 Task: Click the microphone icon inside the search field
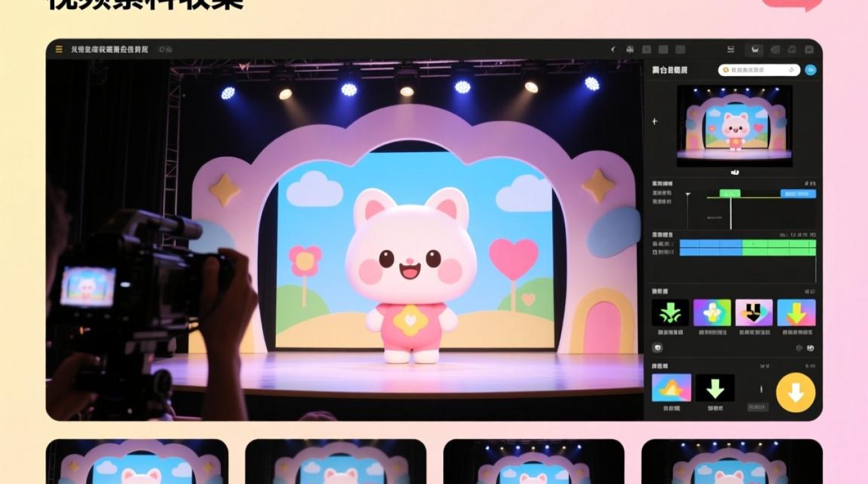coord(792,70)
